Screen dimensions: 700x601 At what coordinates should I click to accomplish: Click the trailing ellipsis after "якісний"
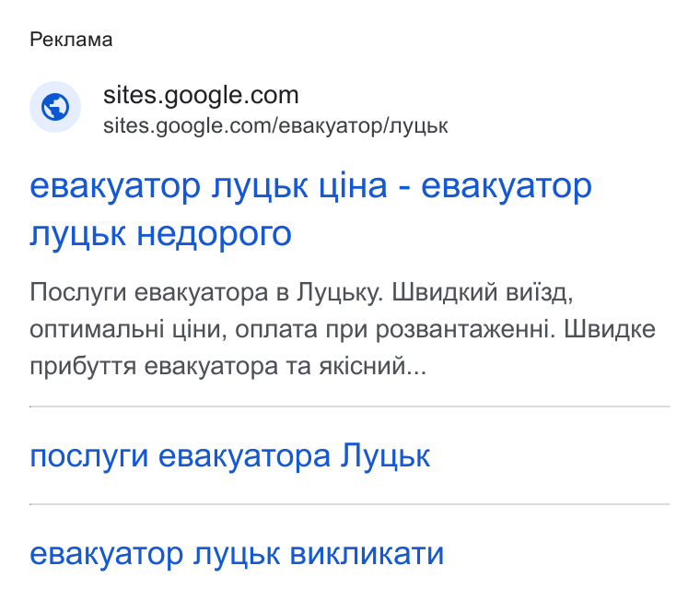tap(417, 367)
